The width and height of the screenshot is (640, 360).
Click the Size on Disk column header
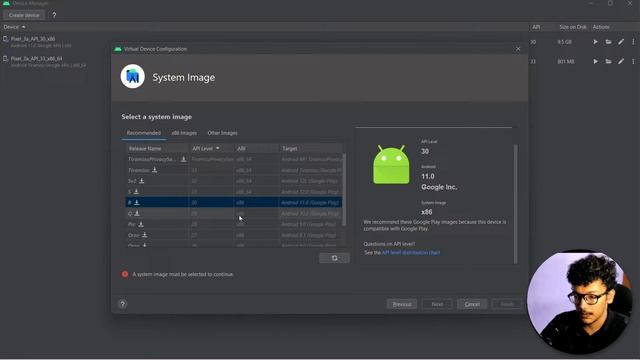click(573, 27)
